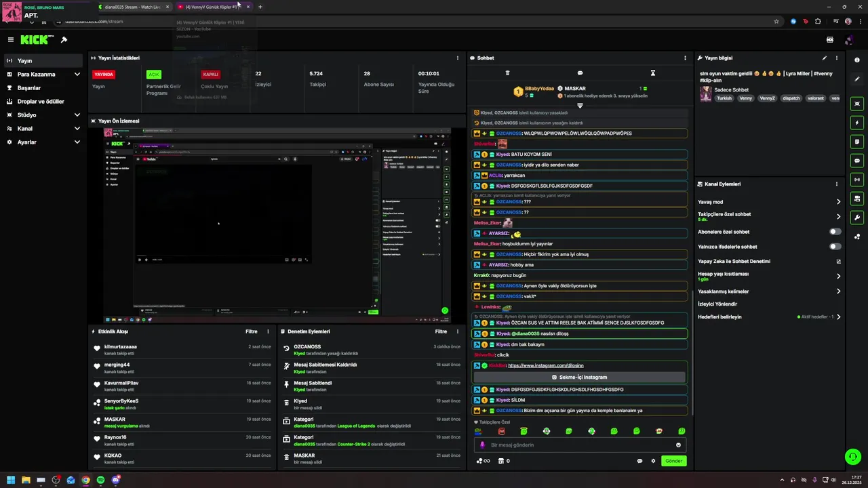Click İzleyici Yönlendir option

click(717, 304)
